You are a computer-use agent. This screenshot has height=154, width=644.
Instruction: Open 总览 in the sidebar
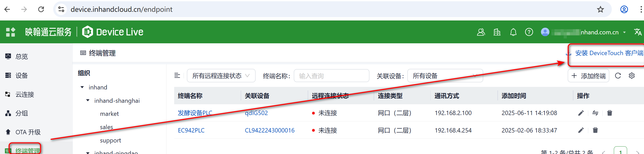click(22, 56)
